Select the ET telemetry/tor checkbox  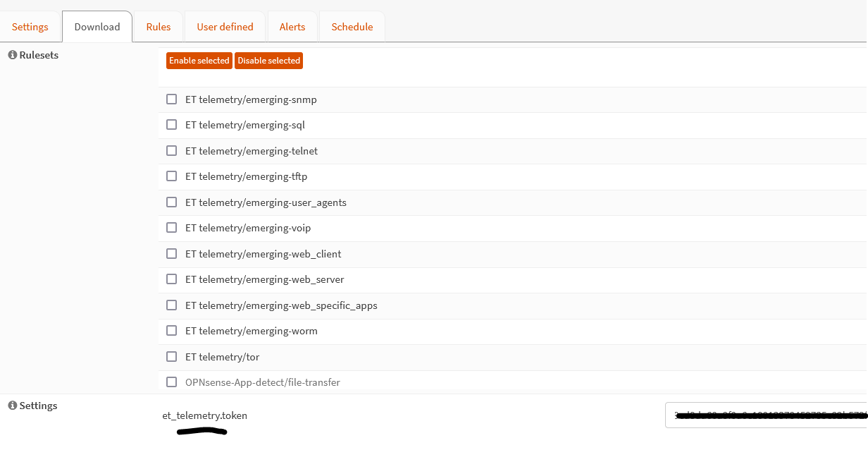(x=171, y=357)
